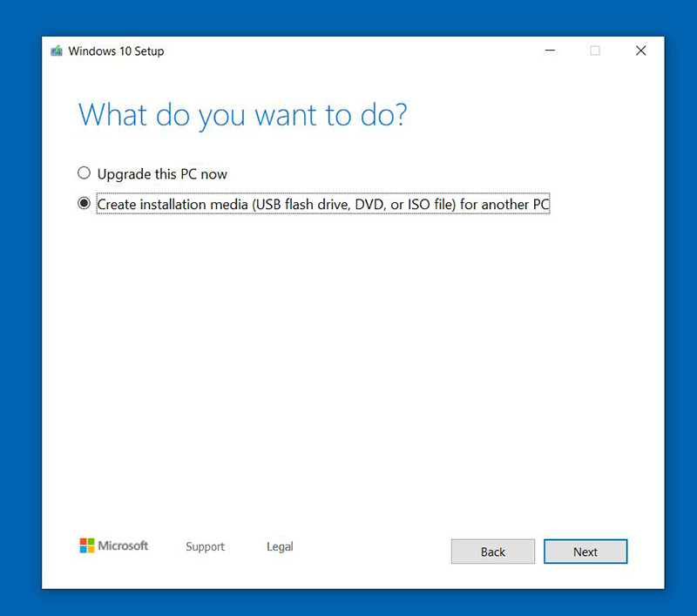Viewport: 697px width, 616px height.
Task: Click the Next button
Action: point(585,552)
